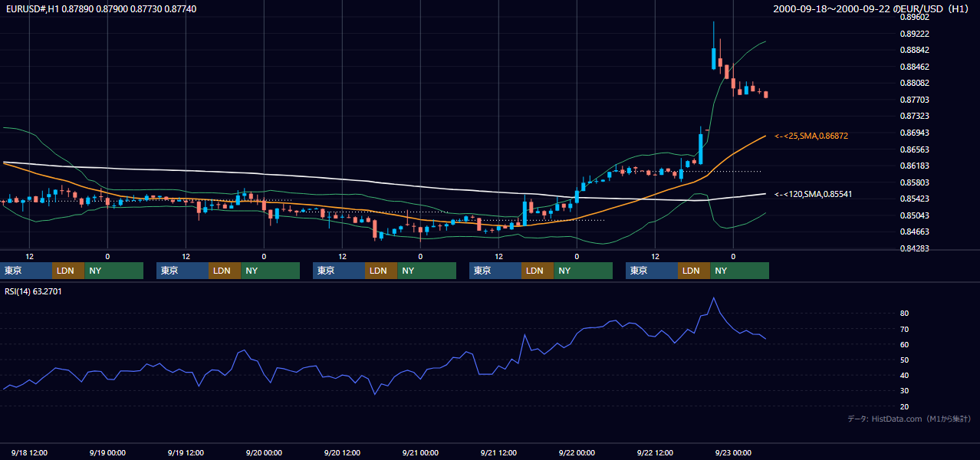Click price axis value 0.88842
This screenshot has width=980, height=460.
point(914,50)
